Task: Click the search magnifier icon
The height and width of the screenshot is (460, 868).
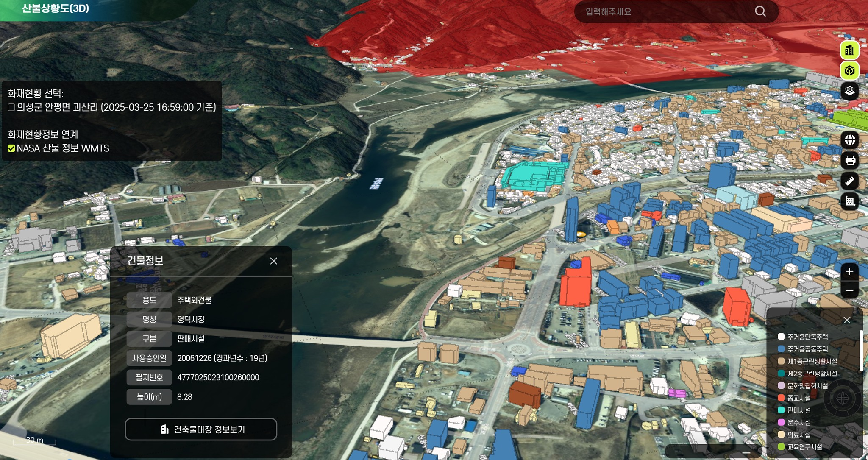Action: pos(760,11)
